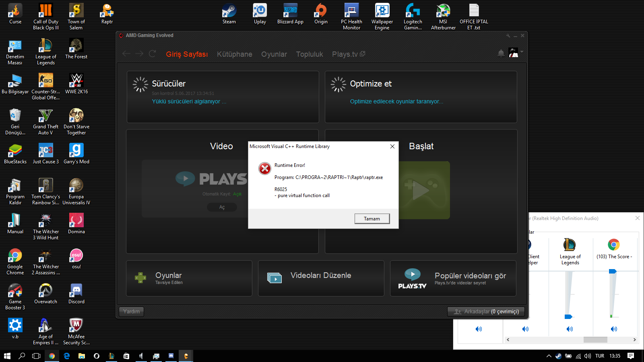The height and width of the screenshot is (362, 644).
Task: Open the Task View button on taskbar
Action: click(x=36, y=356)
